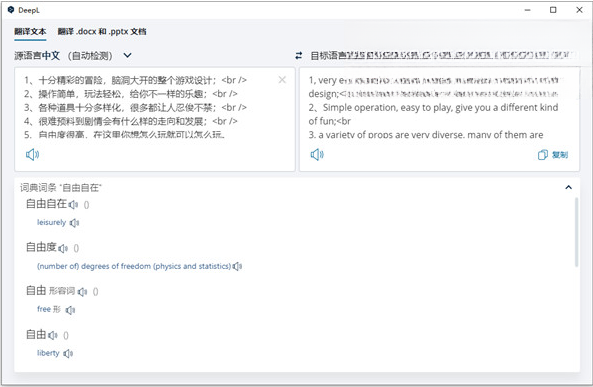Click 词典词条 "自由自在" header text

click(x=61, y=187)
